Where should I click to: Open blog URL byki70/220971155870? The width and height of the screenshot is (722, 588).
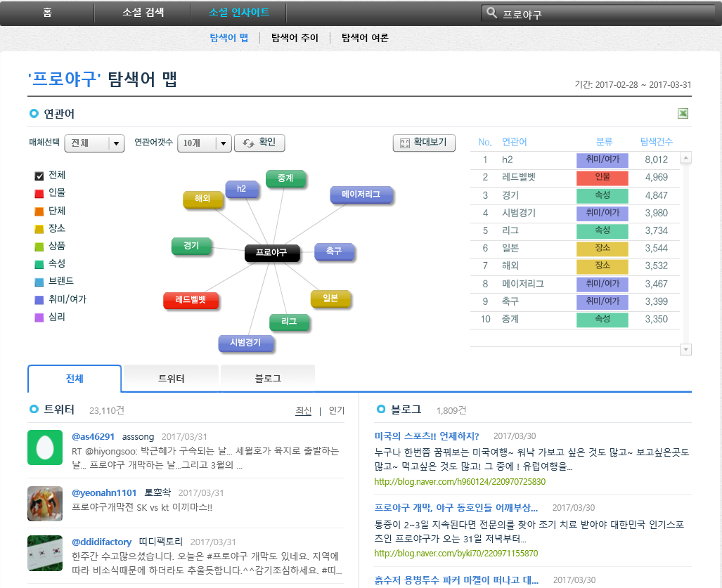(x=456, y=554)
